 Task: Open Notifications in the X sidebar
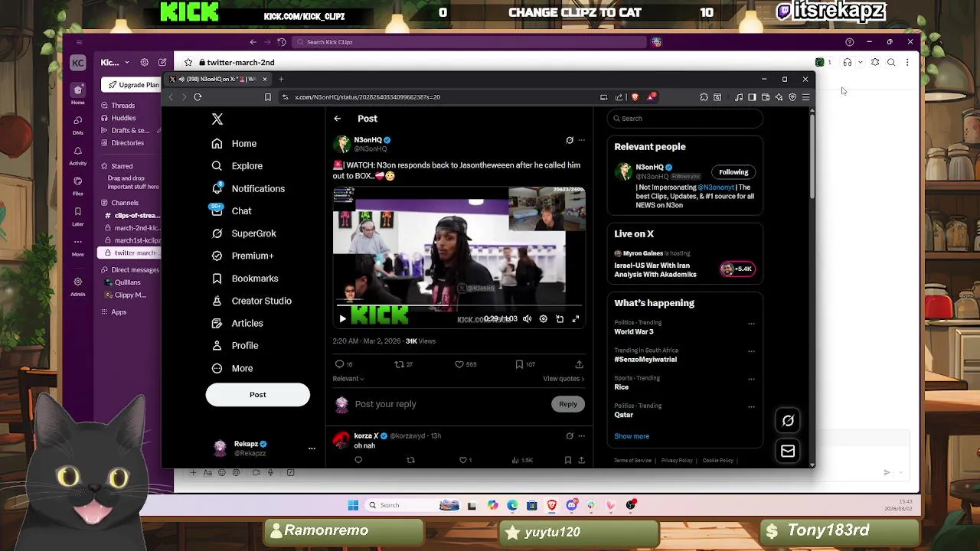pos(248,188)
